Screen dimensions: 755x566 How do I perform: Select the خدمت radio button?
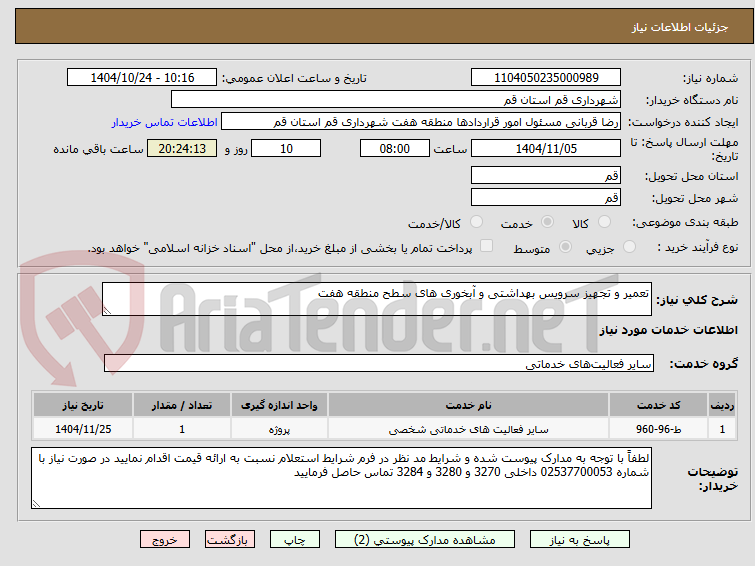coord(547,222)
